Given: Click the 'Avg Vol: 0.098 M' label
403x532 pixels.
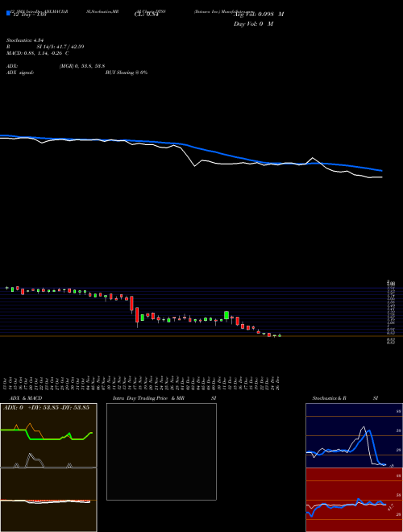Looking at the screenshot, I should (259, 15).
